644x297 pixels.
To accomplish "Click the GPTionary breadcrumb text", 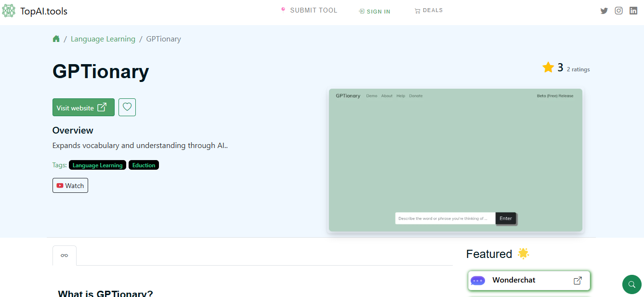I will point(164,39).
